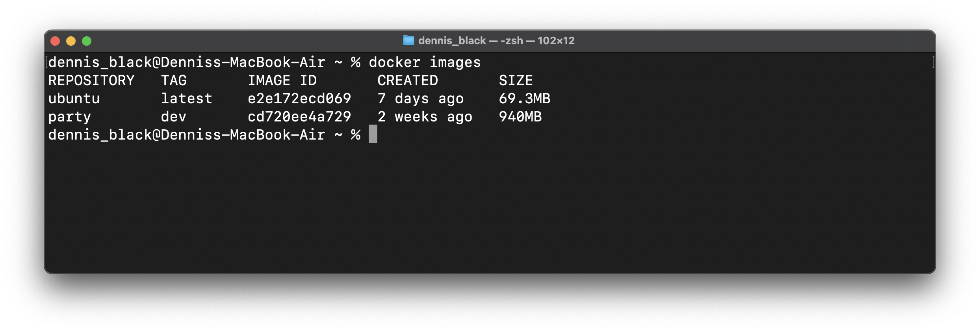The height and width of the screenshot is (332, 980).
Task: Click image ID cd720ee4a729
Action: pos(299,117)
